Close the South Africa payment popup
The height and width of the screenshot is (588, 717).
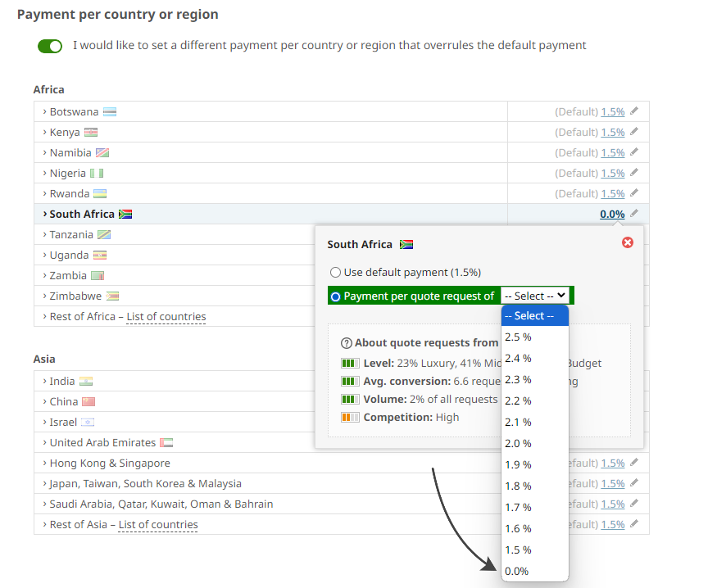627,242
